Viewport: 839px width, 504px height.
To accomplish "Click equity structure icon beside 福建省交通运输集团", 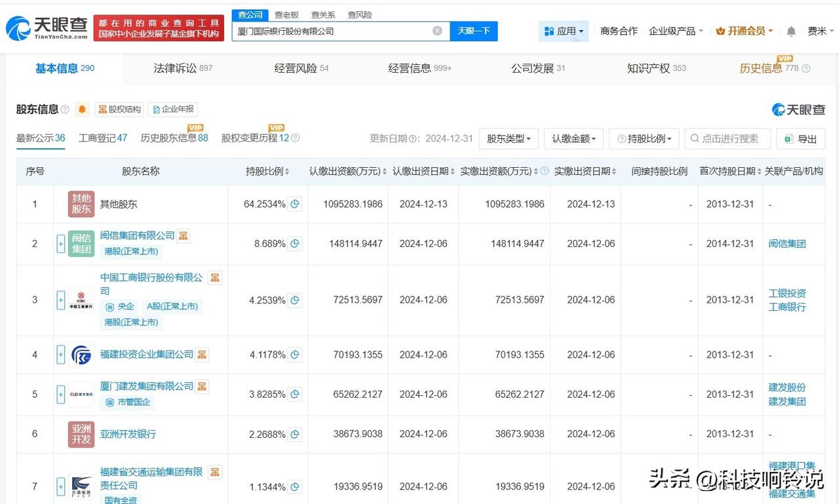I will (x=214, y=472).
